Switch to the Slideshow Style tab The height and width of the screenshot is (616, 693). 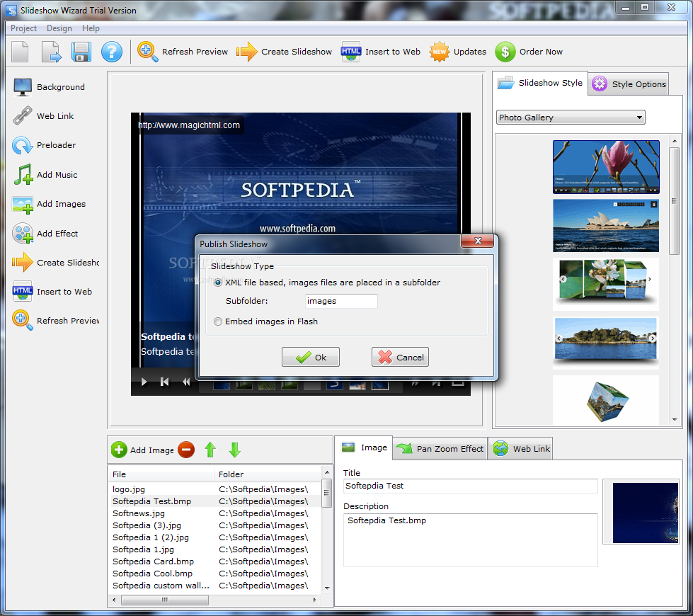pos(540,83)
